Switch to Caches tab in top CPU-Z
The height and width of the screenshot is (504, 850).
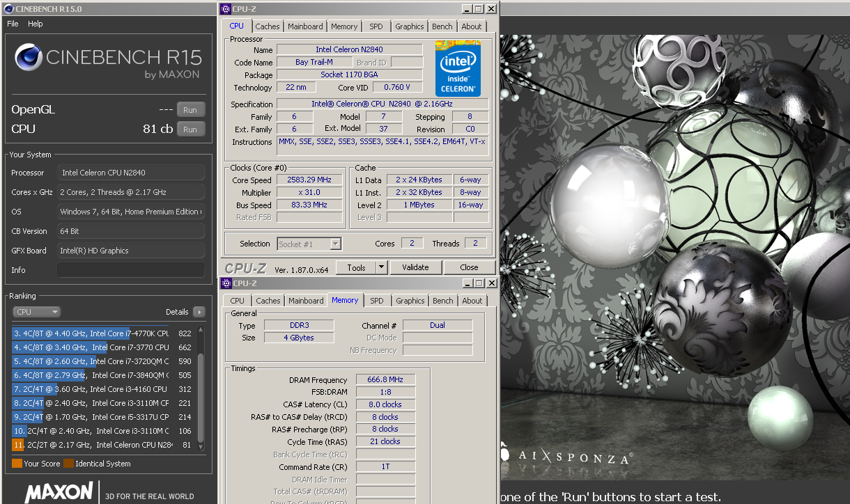(268, 26)
